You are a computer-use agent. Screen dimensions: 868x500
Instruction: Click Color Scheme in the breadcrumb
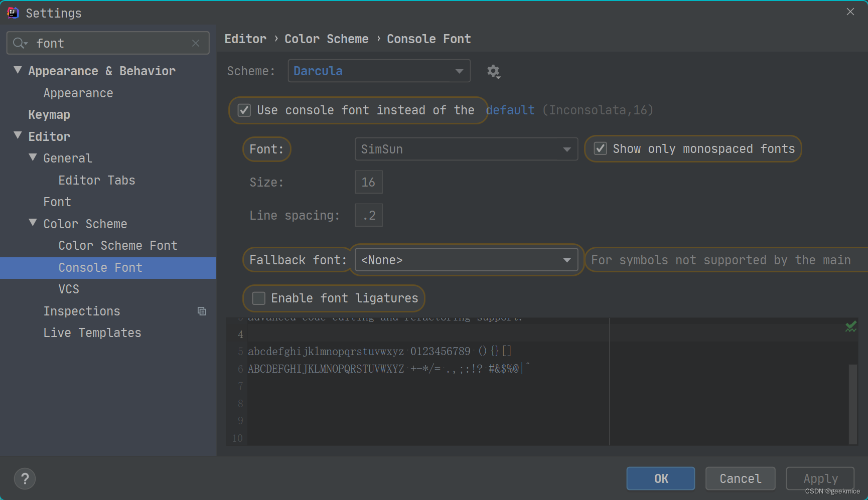click(327, 39)
